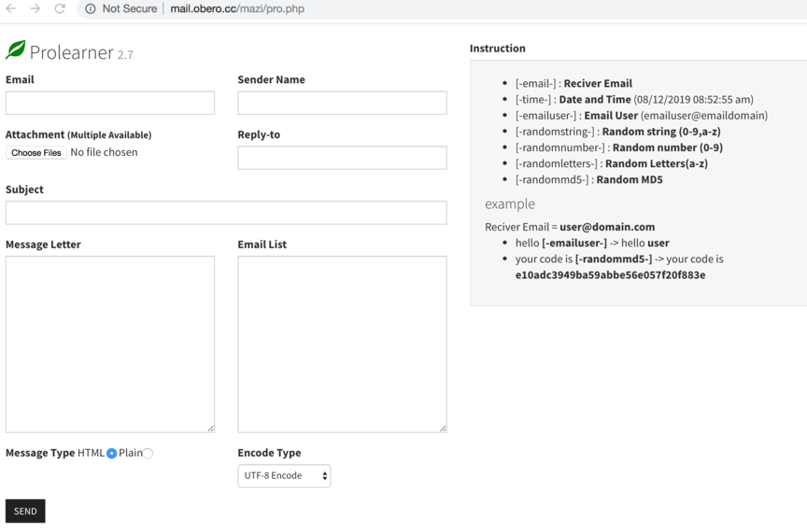
Task: Click the Email List textarea resize handle
Action: click(x=442, y=427)
